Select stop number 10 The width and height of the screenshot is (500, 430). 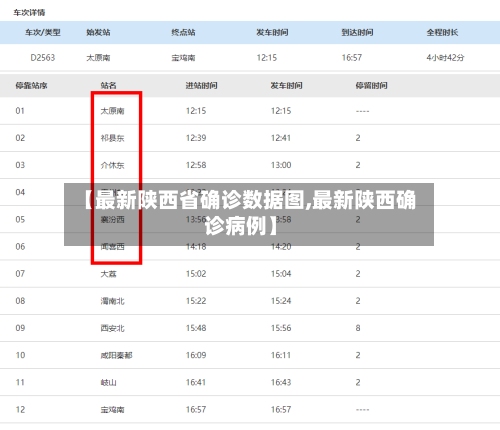(20, 355)
